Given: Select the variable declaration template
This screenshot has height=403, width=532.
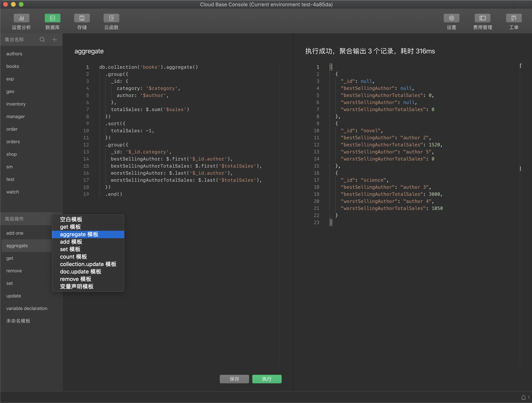Looking at the screenshot, I should (31, 308).
